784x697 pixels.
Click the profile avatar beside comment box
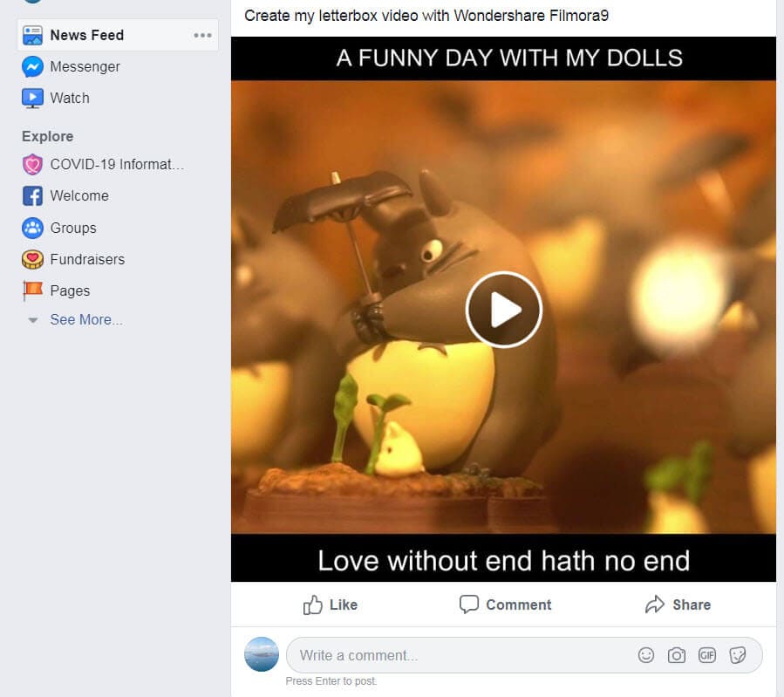pyautogui.click(x=262, y=654)
